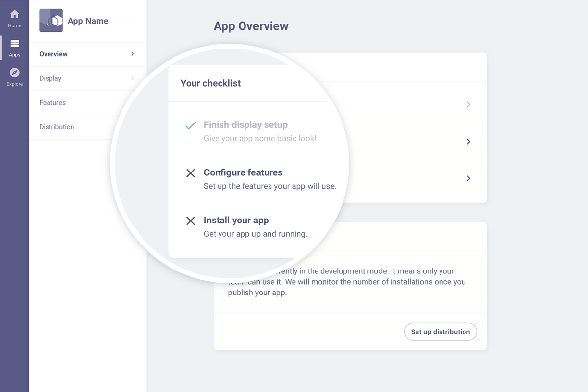This screenshot has height=392, width=588.
Task: Expand the Overview chevron arrow
Action: tap(133, 54)
